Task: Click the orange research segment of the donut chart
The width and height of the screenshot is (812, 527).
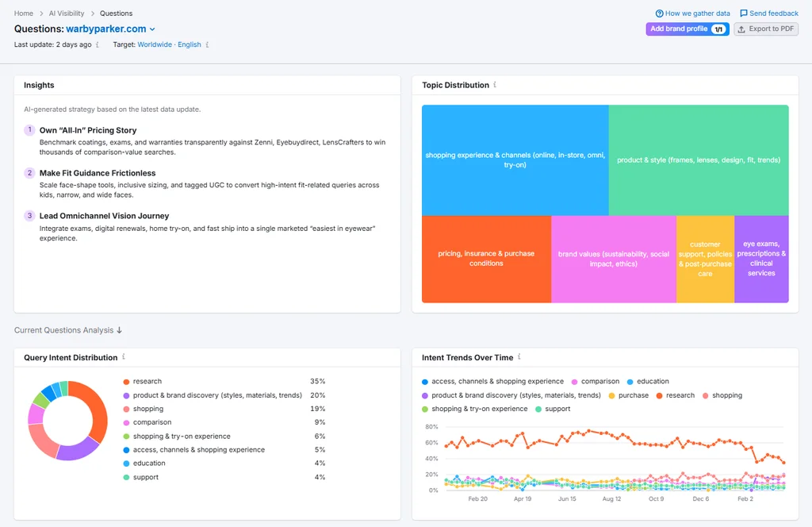Action: click(98, 410)
